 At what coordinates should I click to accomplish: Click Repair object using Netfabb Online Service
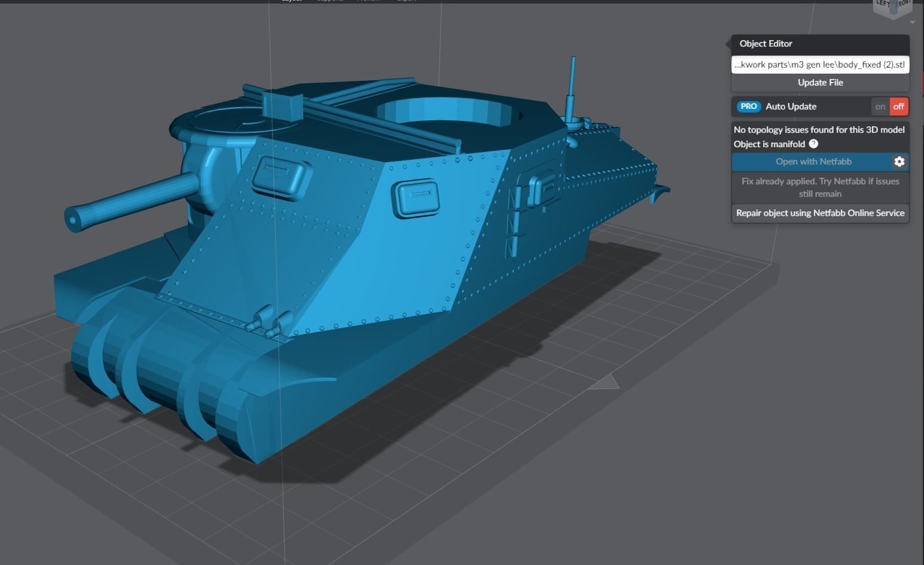[820, 213]
